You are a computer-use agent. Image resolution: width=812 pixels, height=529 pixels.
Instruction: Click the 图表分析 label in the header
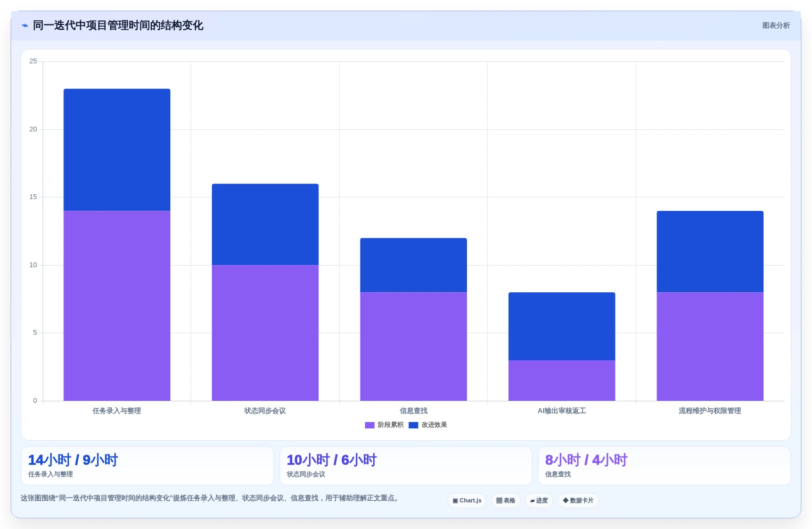776,26
